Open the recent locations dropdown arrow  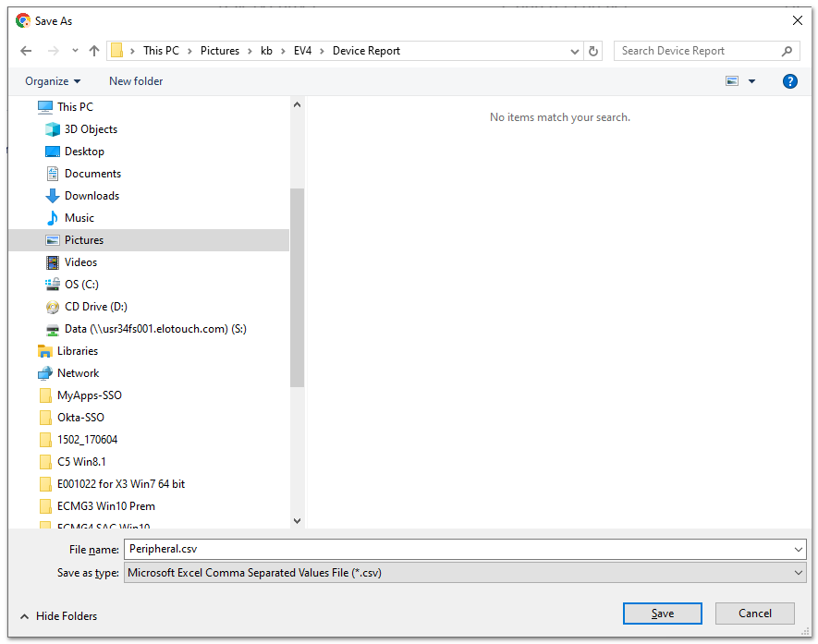coord(75,51)
